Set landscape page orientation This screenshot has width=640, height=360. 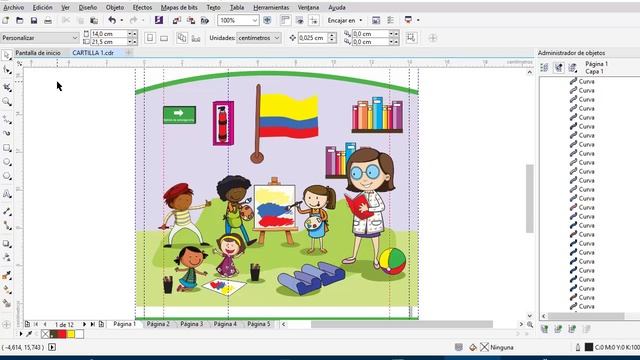(164, 38)
